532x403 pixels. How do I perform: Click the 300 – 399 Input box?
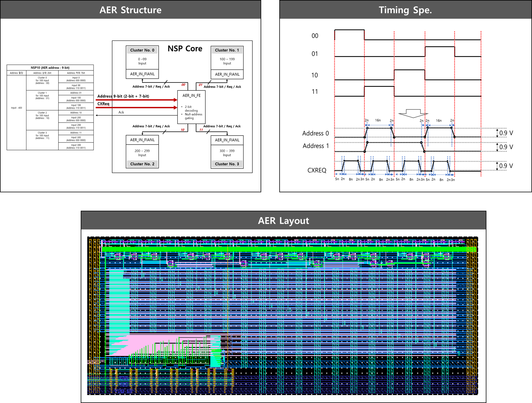pos(227,153)
